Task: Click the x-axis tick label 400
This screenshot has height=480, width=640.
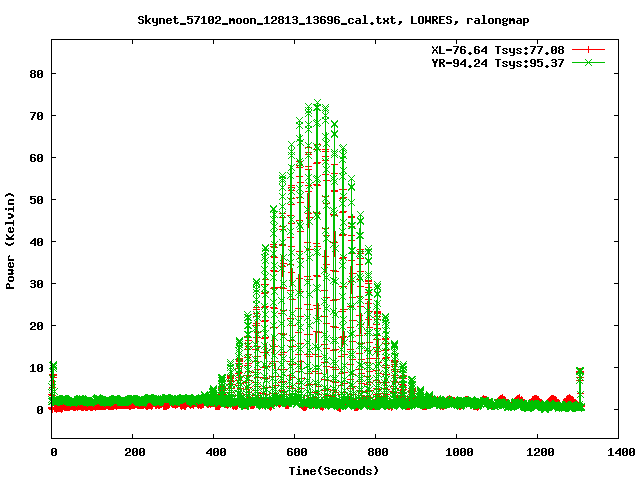Action: tap(216, 452)
